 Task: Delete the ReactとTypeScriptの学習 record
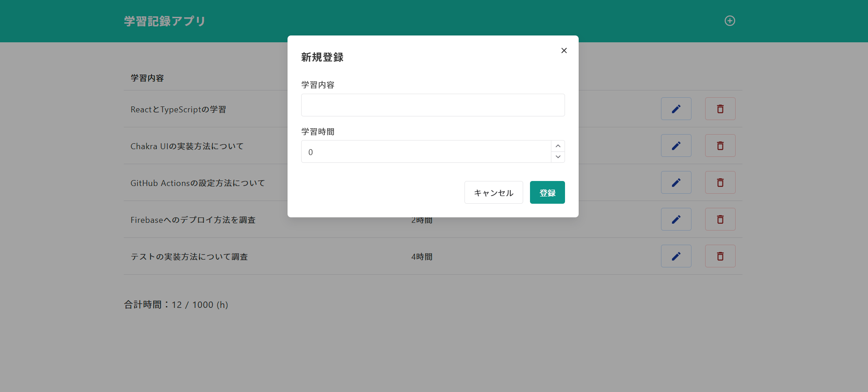pyautogui.click(x=720, y=109)
